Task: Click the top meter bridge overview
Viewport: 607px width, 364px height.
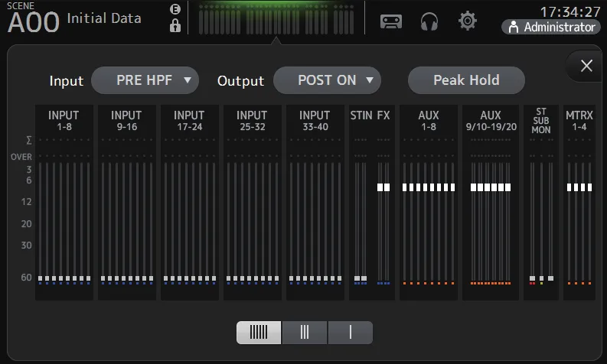Action: click(x=276, y=18)
